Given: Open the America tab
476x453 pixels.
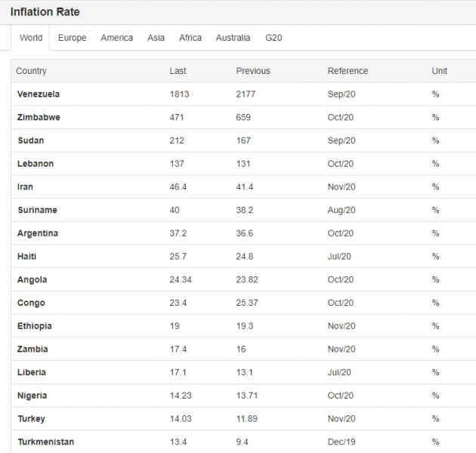Looking at the screenshot, I should (116, 38).
